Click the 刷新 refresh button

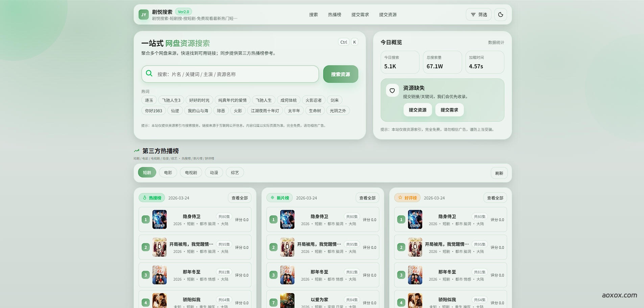coord(499,173)
